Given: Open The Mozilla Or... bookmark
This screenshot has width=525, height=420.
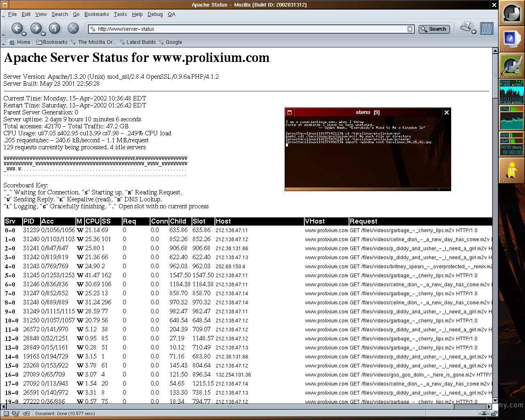Looking at the screenshot, I should 94,42.
